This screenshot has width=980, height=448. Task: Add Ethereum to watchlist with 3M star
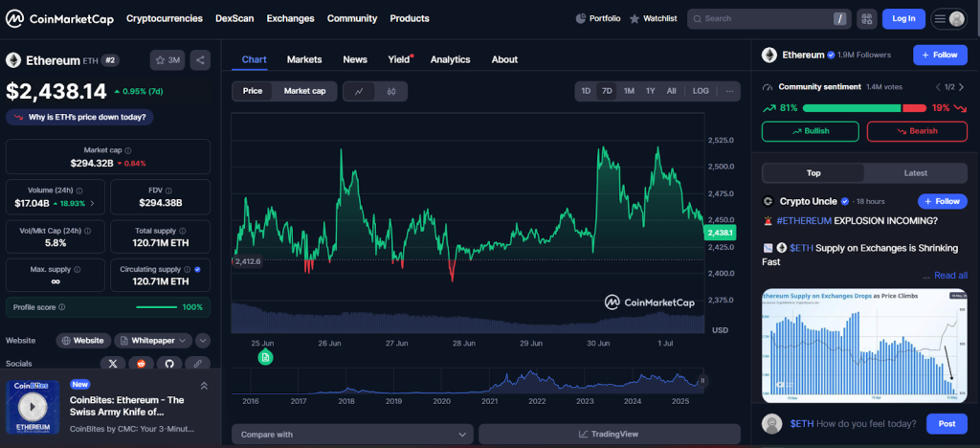click(x=167, y=60)
